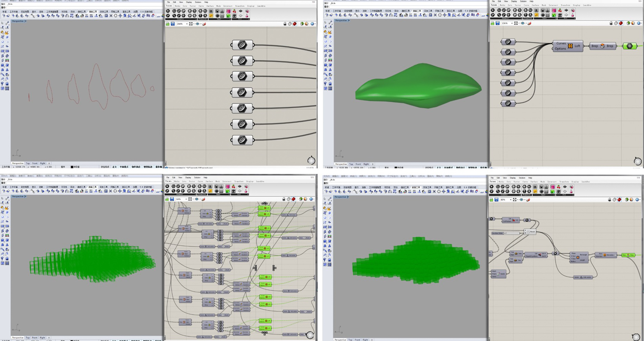This screenshot has width=644, height=341.
Task: Click the last curve parameter in top-left Grasshopper canvas
Action: 243,140
